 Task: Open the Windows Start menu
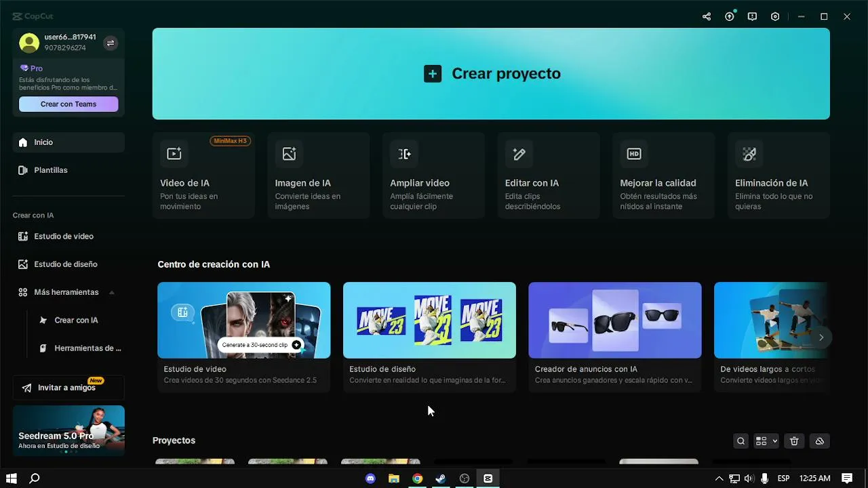tap(12, 479)
